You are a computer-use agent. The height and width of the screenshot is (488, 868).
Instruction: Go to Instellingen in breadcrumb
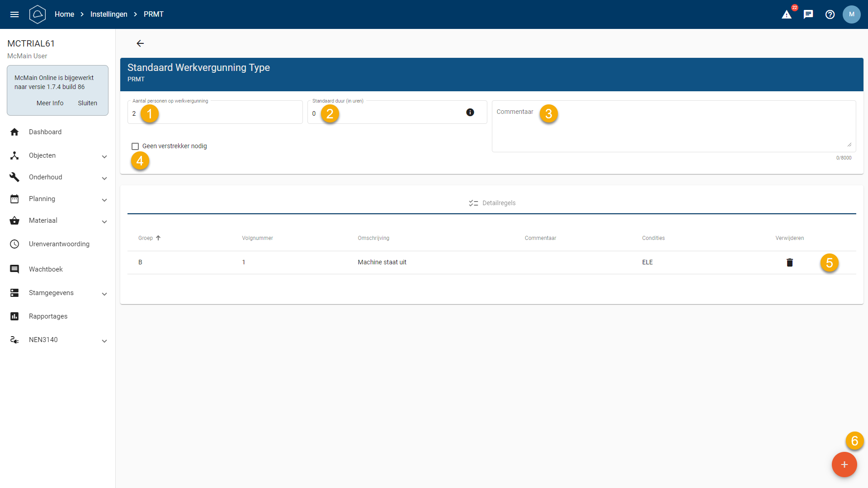[108, 14]
